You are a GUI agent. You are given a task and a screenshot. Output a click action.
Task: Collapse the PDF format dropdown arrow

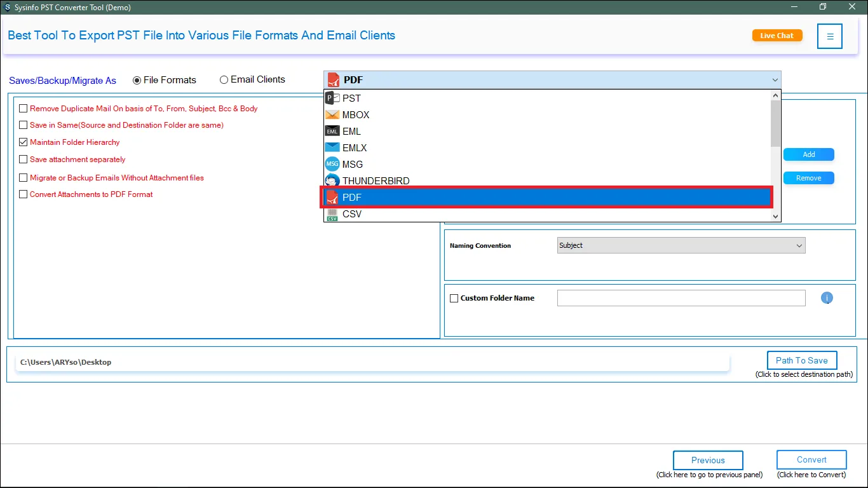click(775, 80)
